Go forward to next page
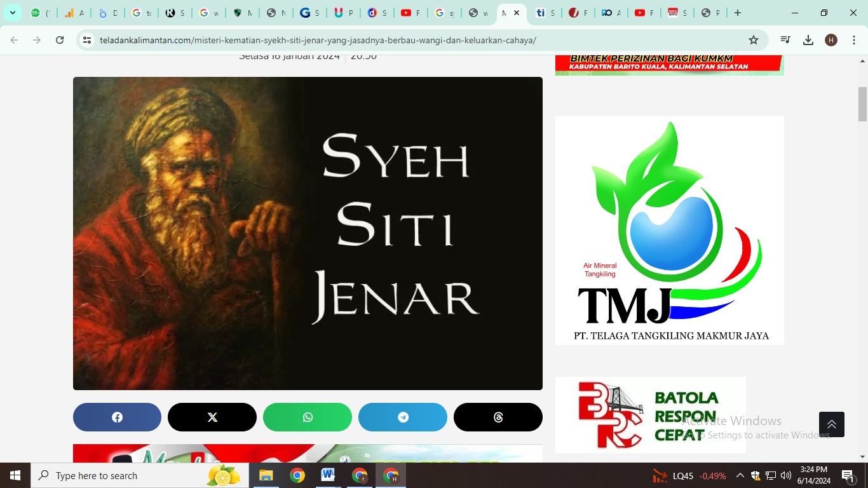Image resolution: width=868 pixels, height=488 pixels. [x=37, y=40]
